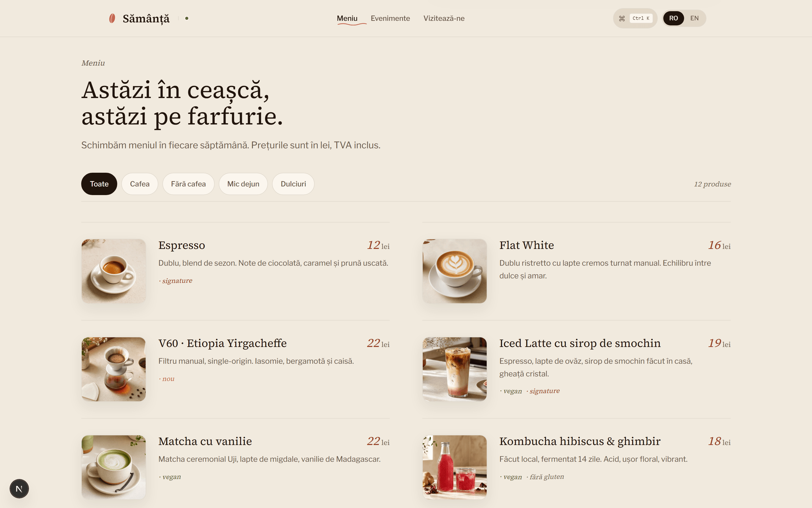Screen dimensions: 812x508
Task: Click the Espresso item title
Action: [x=181, y=245]
